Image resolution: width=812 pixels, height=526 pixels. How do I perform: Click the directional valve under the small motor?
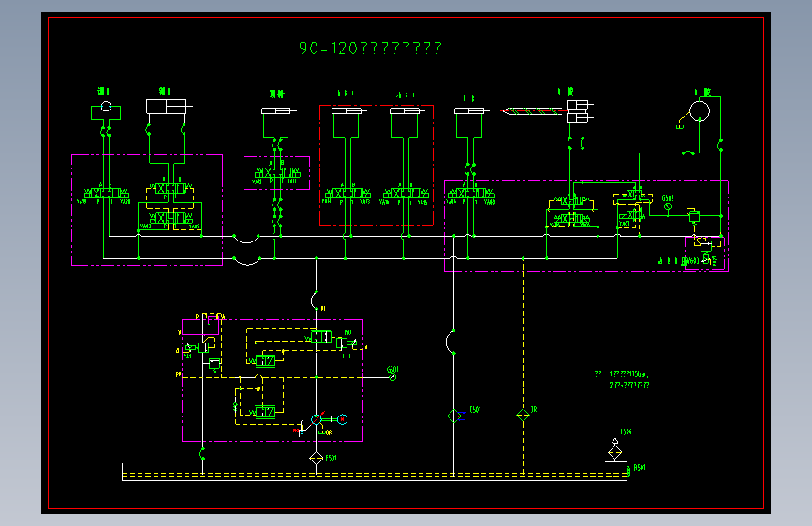(107, 194)
